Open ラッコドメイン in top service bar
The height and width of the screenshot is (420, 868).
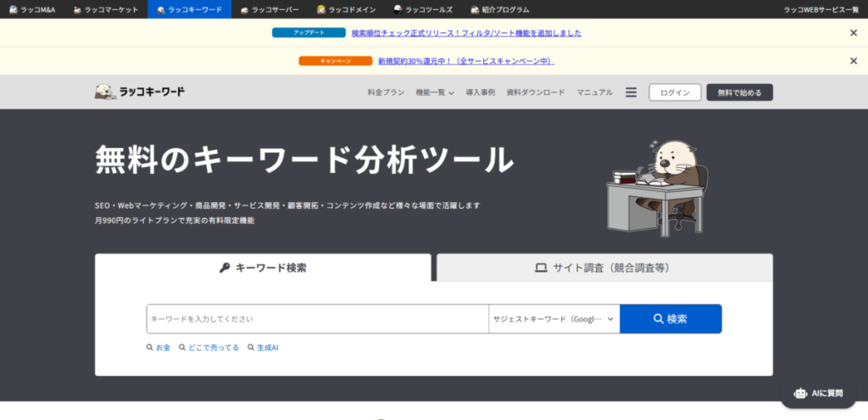347,9
